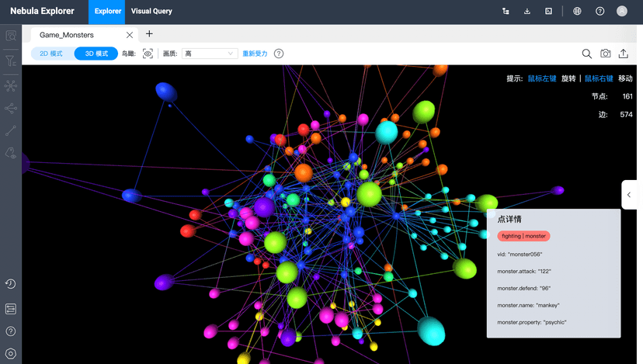Click the import download icon in header
The height and width of the screenshot is (364, 643).
coord(527,12)
